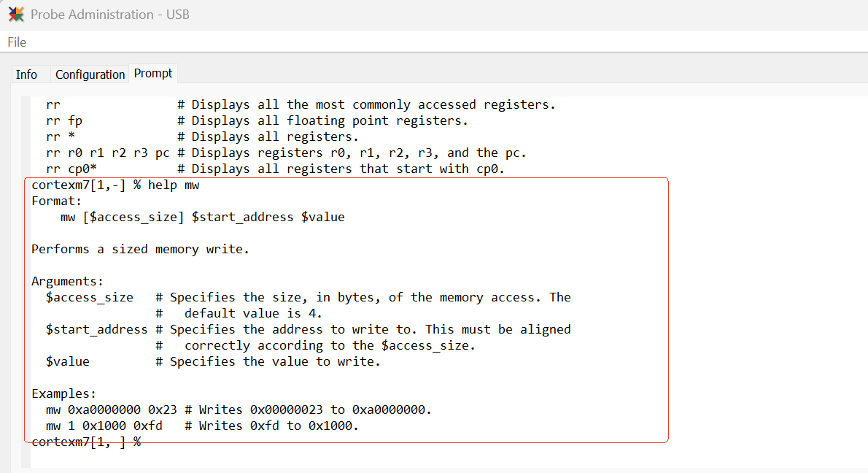Image resolution: width=868 pixels, height=473 pixels.
Task: Select the Prompt tab
Action: (153, 74)
